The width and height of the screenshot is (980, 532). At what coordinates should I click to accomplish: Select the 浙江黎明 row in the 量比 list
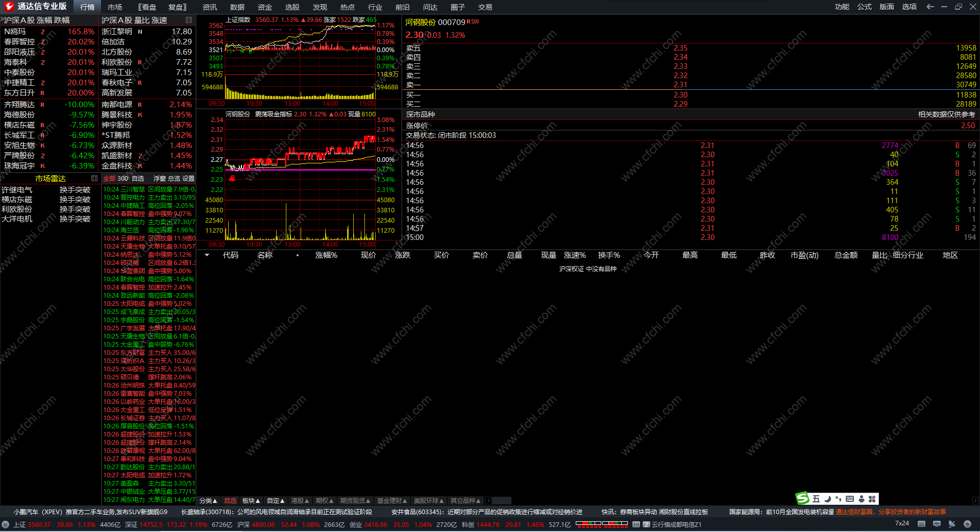pos(147,32)
